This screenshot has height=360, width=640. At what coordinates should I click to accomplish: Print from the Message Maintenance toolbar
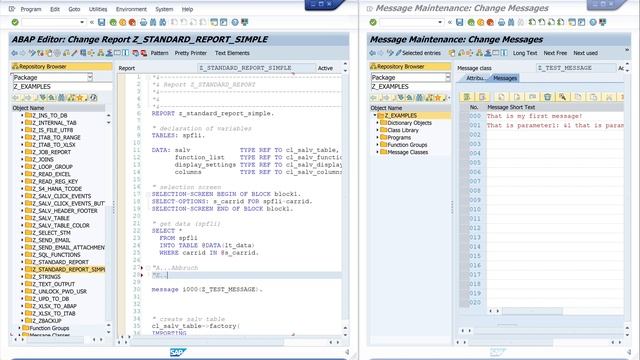pyautogui.click(x=501, y=22)
